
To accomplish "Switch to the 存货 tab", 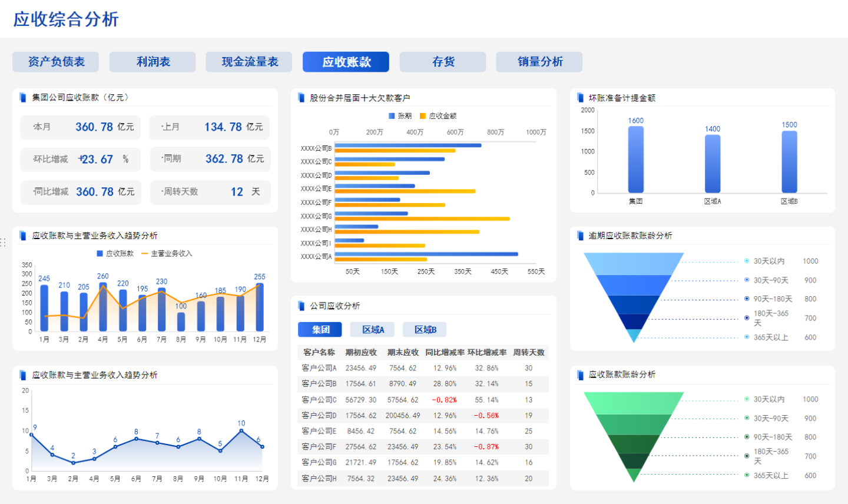I will 443,62.
